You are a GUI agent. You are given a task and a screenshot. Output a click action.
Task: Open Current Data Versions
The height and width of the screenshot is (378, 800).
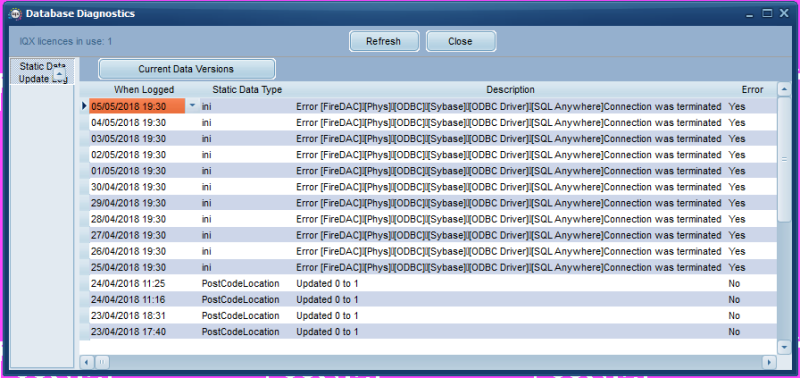186,69
